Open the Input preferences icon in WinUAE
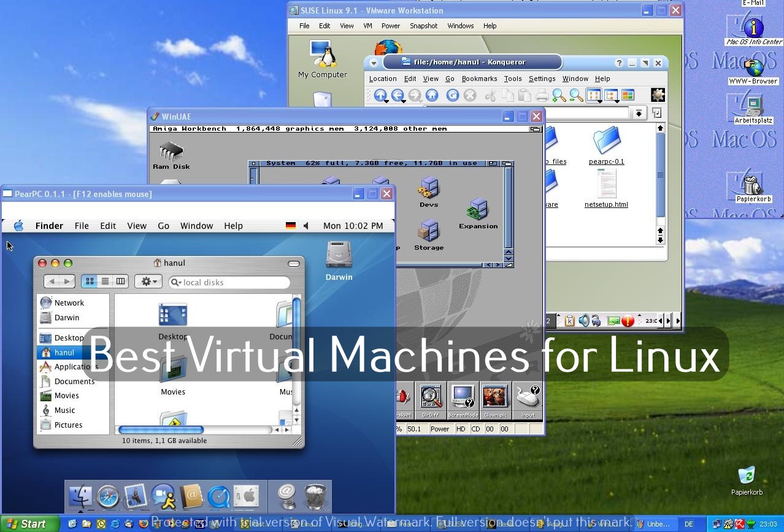 [528, 400]
